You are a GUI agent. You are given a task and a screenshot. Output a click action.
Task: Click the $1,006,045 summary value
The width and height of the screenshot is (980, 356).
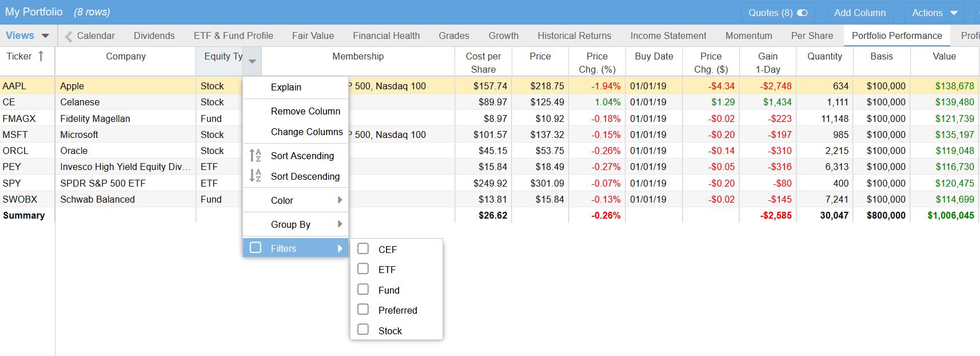click(x=951, y=215)
